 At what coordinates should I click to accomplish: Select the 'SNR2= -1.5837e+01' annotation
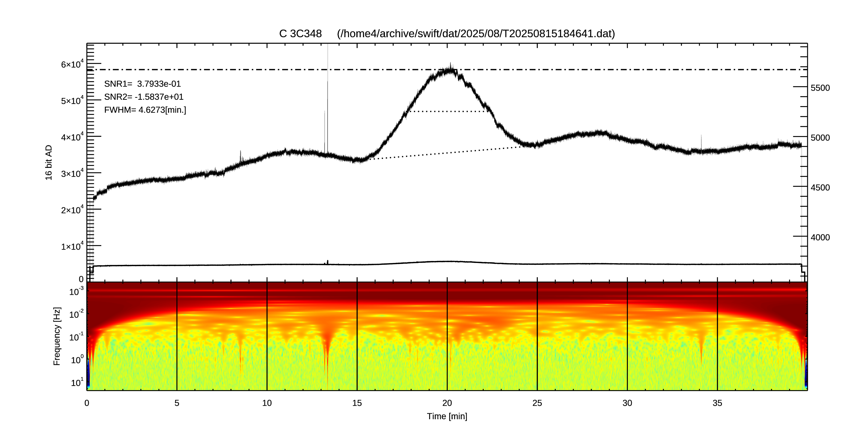[x=144, y=97]
